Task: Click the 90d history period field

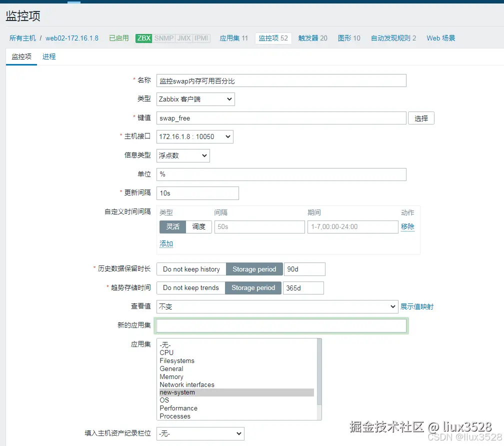Action: point(304,269)
